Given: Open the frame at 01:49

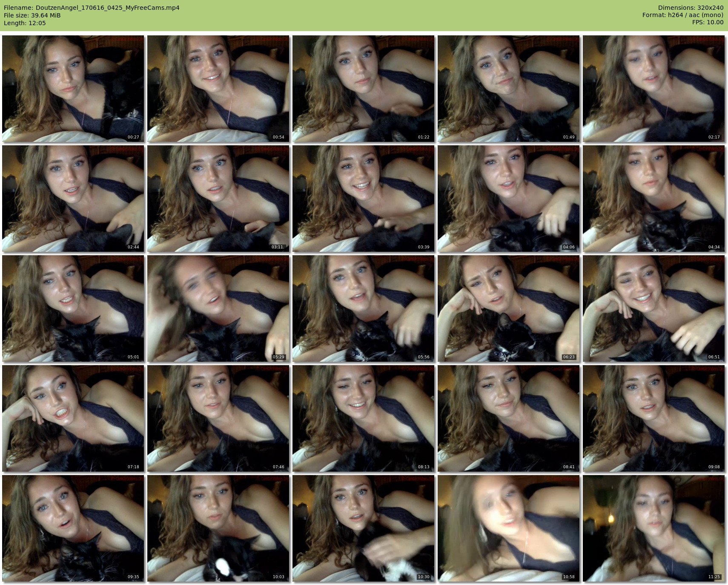Looking at the screenshot, I should pos(509,89).
